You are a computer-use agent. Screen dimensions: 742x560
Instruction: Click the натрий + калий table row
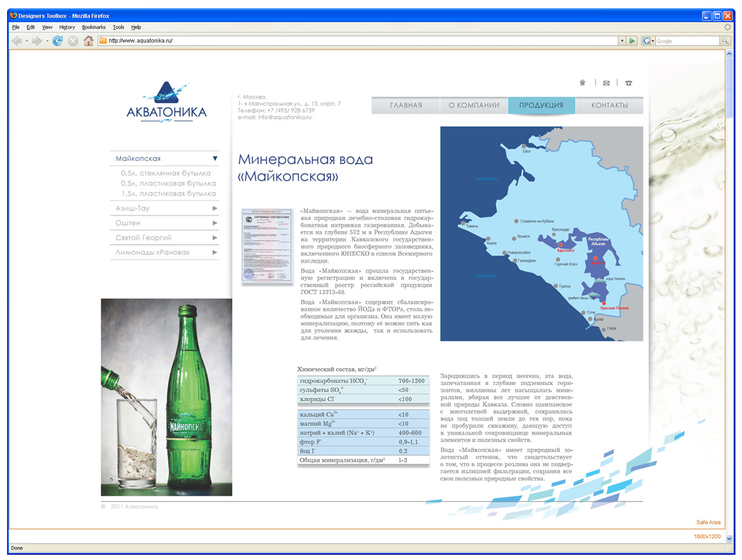(363, 433)
